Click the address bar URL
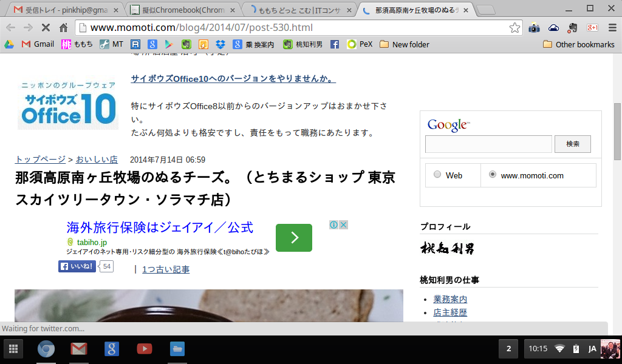The height and width of the screenshot is (364, 622). pos(202,27)
